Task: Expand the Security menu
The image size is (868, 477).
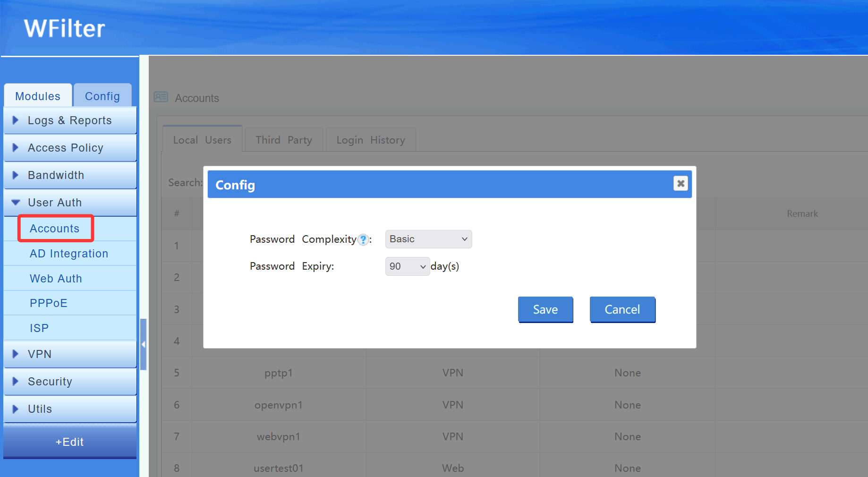Action: coord(70,382)
